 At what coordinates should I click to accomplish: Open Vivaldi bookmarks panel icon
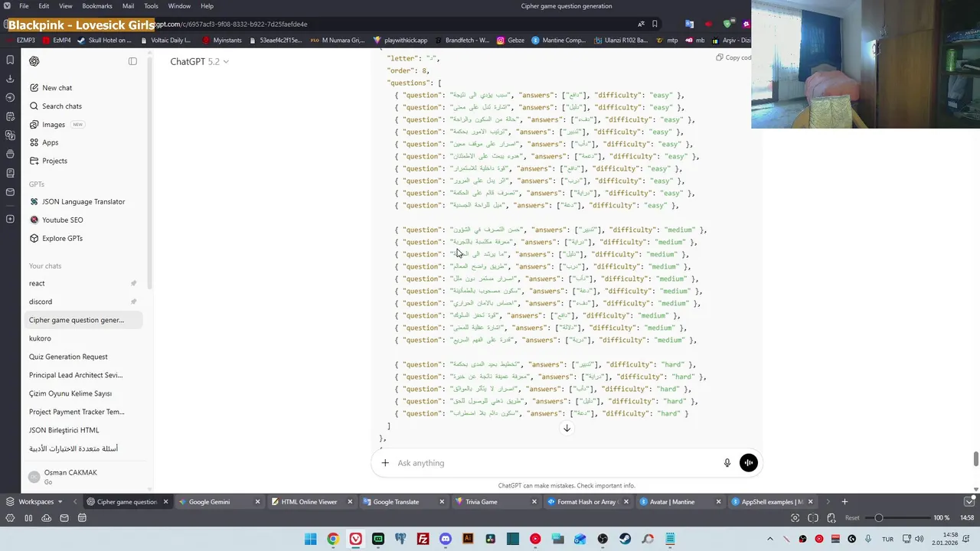click(10, 60)
